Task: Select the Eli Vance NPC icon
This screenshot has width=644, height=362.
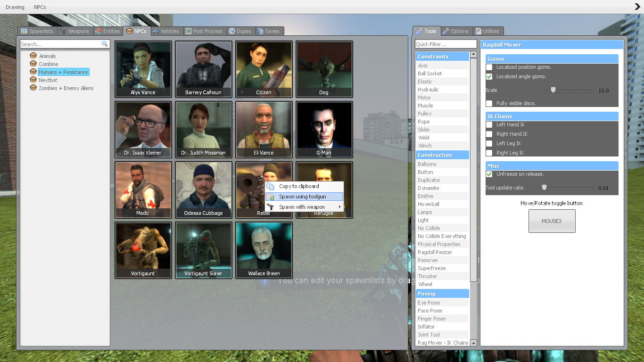Action: [x=264, y=130]
